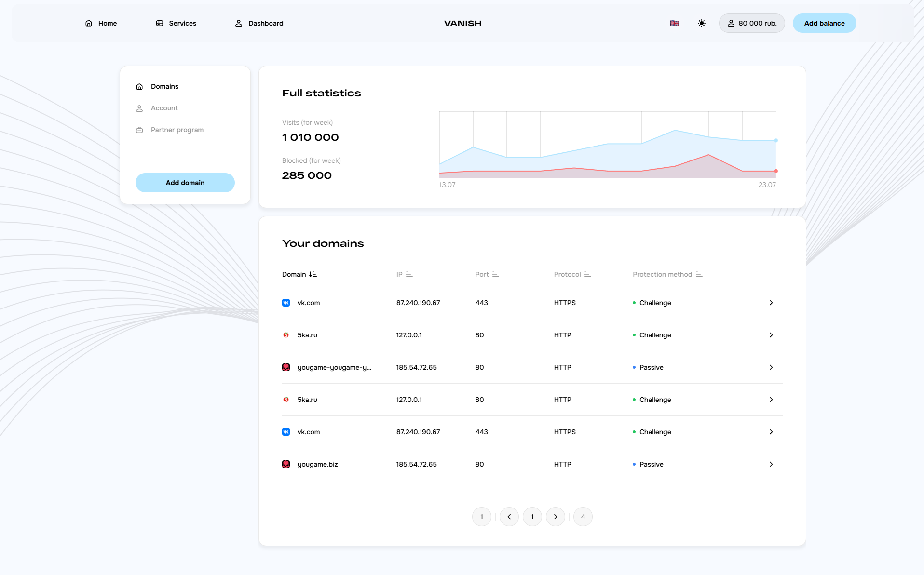Go to Dashboard in the top navigation

[x=259, y=23]
